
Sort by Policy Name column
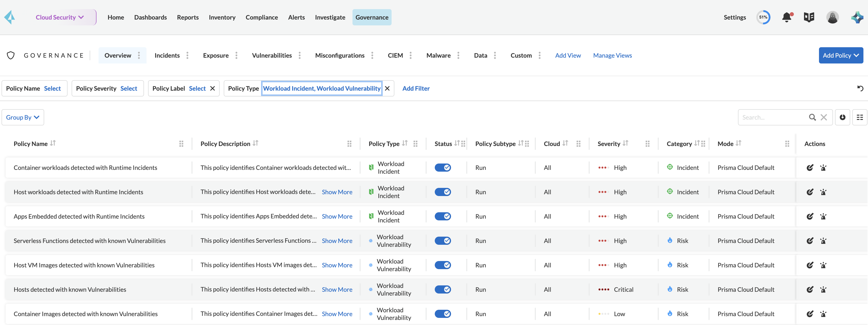(53, 143)
